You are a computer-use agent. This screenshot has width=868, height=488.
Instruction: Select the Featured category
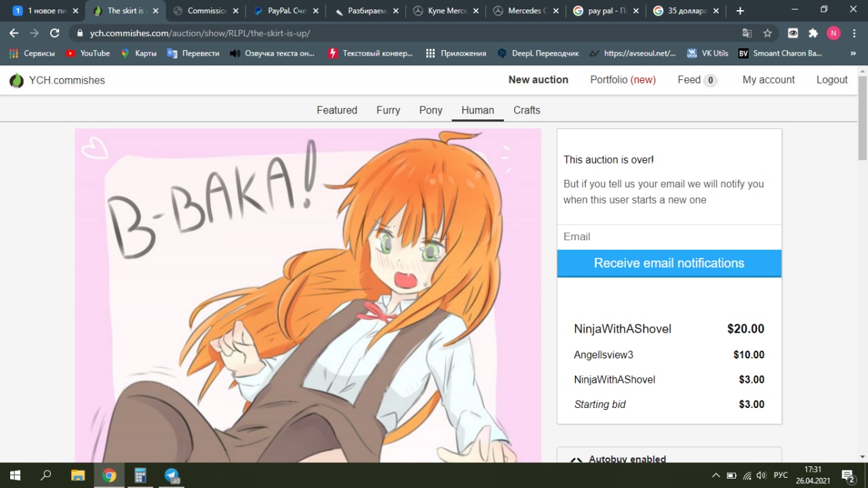337,110
